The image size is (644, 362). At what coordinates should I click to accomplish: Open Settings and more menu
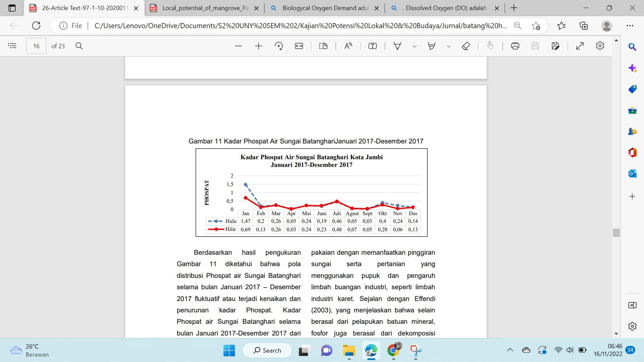coord(630,26)
